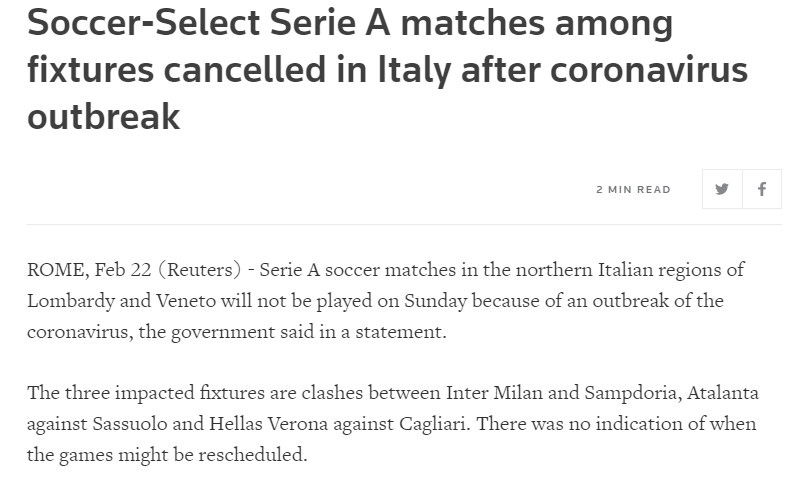Click '(Reuters)' in the dateline
Viewport: 801px width, 482px height.
coord(200,270)
